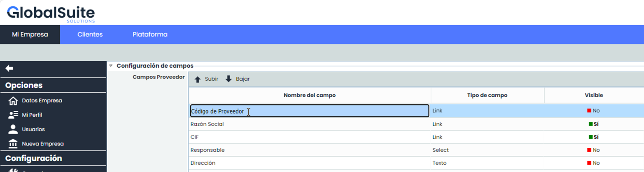
Task: Click the person icon beside Usuarios
Action: pos(13,129)
